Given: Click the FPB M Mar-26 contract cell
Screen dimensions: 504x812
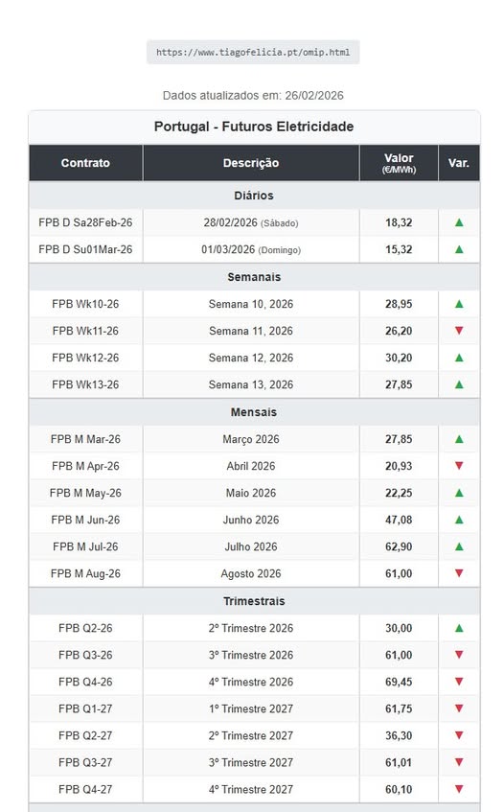Looking at the screenshot, I should coord(85,439).
